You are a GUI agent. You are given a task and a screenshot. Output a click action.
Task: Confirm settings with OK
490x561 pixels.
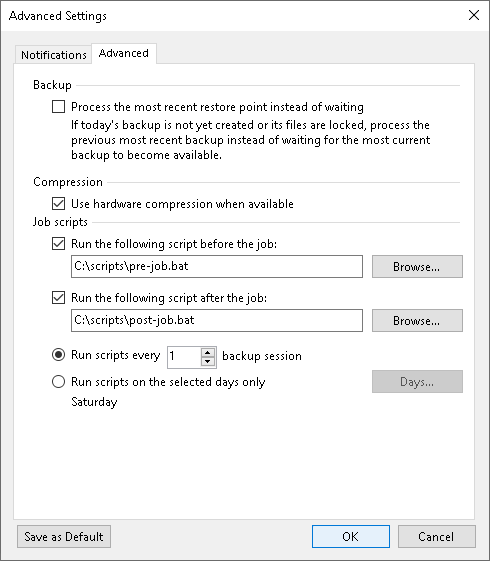[351, 536]
